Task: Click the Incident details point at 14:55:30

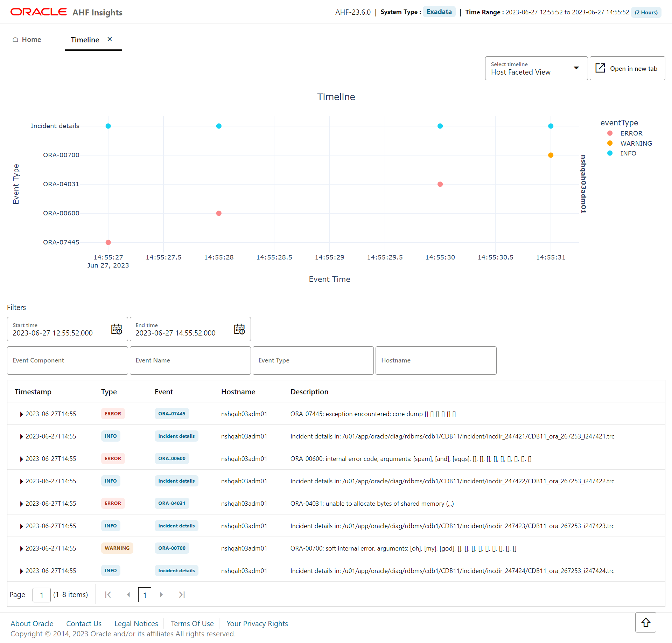Action: pos(440,126)
